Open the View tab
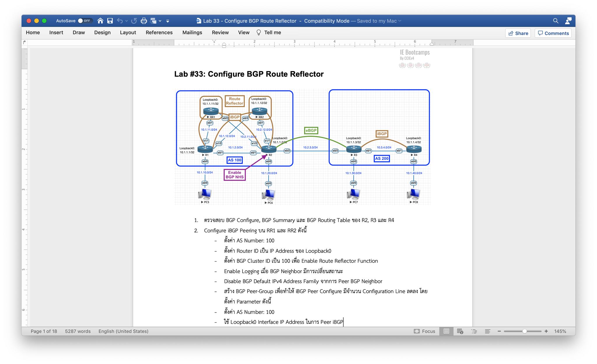Viewport: 597px width, 364px height. pos(244,32)
